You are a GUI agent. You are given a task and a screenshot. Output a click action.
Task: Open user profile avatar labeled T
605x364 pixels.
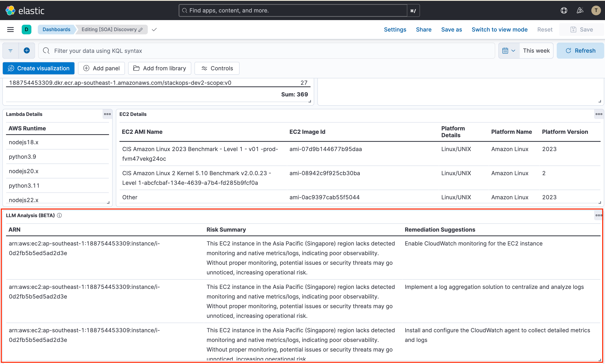tap(596, 10)
